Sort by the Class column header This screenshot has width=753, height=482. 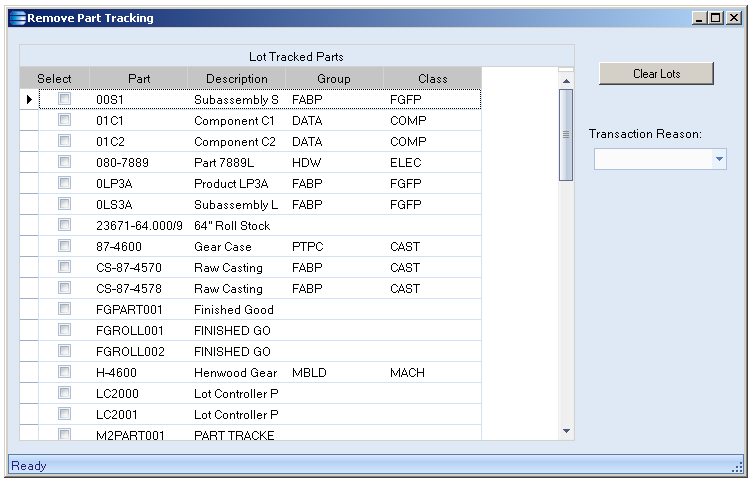(432, 78)
